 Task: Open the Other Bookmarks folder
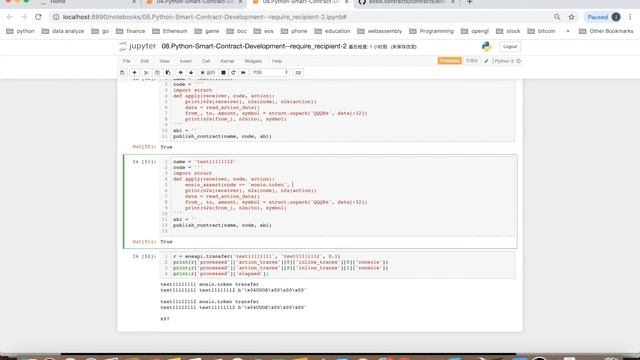(x=606, y=31)
